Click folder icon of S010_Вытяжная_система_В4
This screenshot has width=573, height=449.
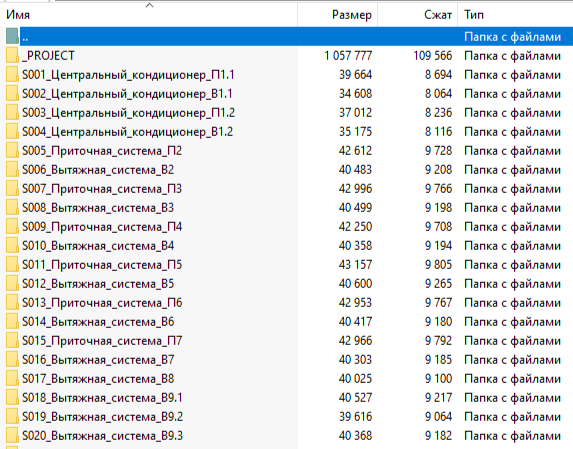click(12, 246)
